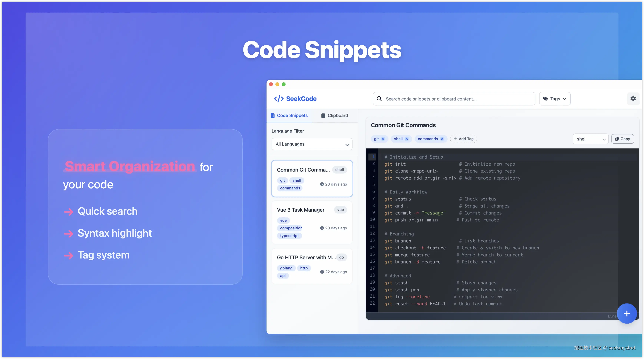The image size is (644, 359).
Task: Click the Tags filter icon
Action: [546, 99]
